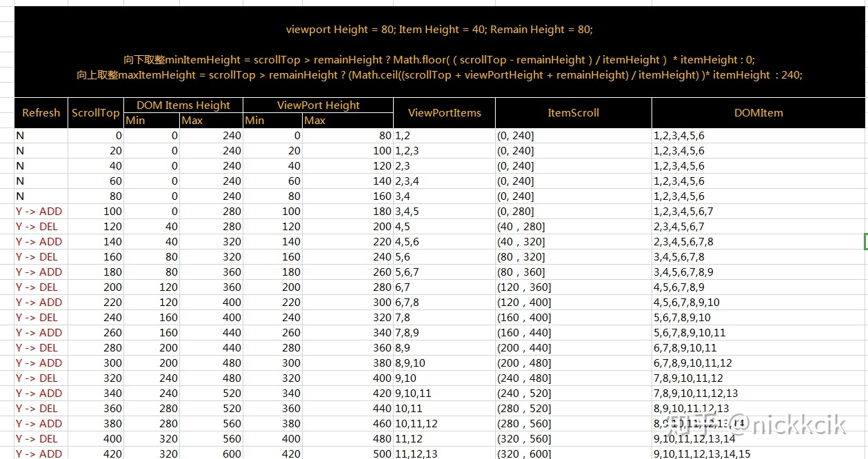Select the maxItemHeight formula line in the banner

(439, 75)
